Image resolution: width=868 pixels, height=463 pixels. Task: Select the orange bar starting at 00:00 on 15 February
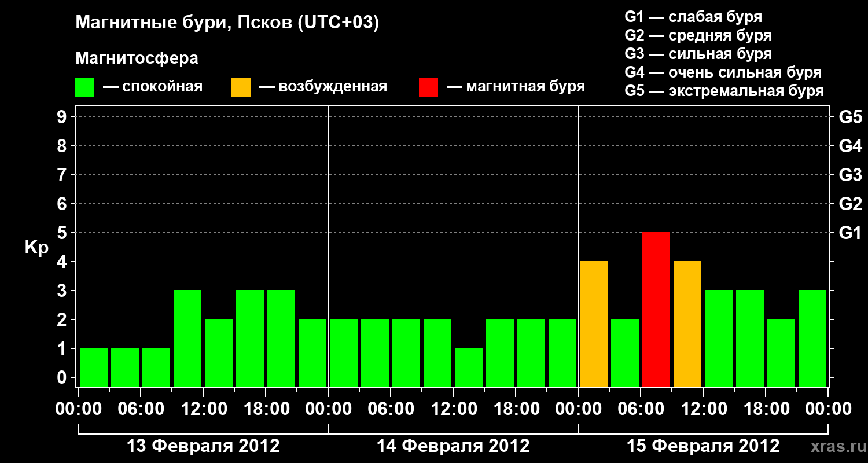594,324
